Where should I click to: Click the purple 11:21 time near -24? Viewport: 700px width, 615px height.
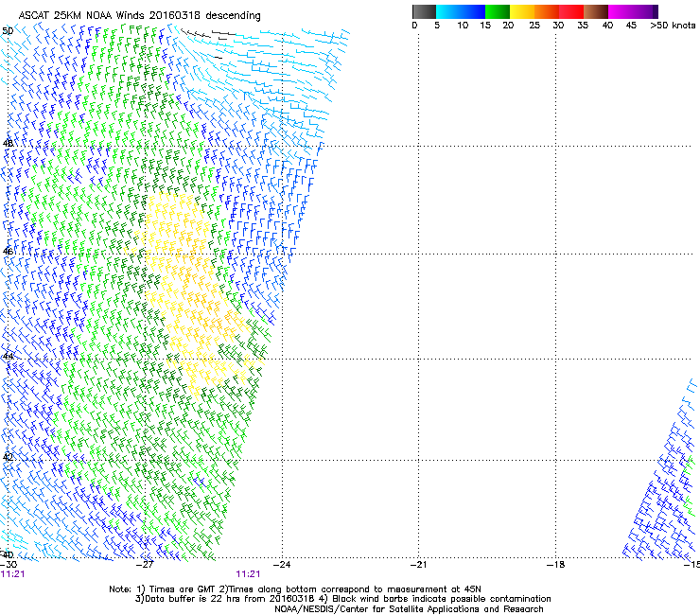click(248, 574)
